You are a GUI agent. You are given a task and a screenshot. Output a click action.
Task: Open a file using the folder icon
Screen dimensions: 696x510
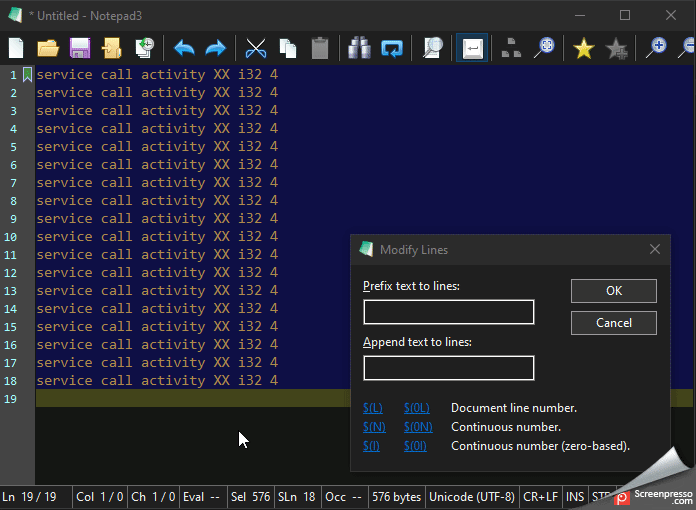point(48,48)
